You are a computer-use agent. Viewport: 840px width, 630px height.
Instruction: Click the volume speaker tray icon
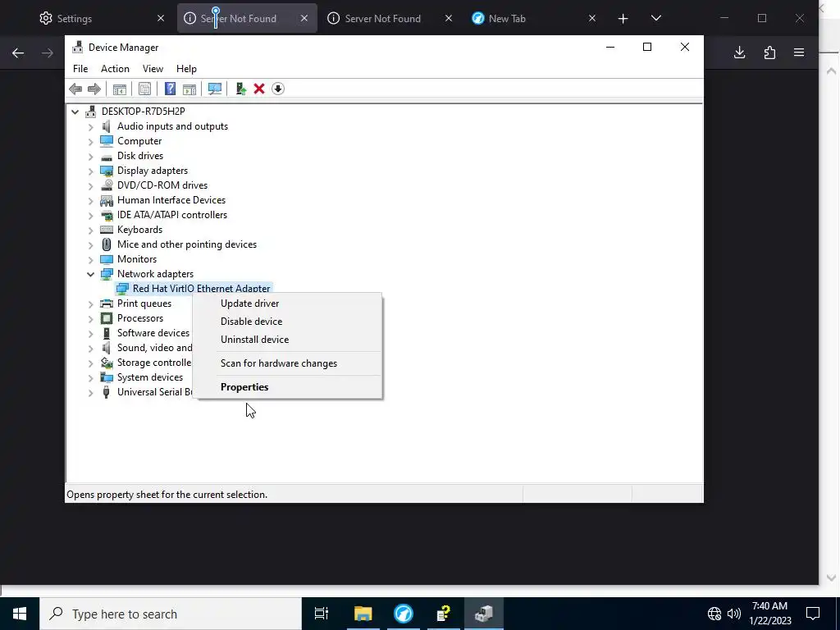point(734,614)
